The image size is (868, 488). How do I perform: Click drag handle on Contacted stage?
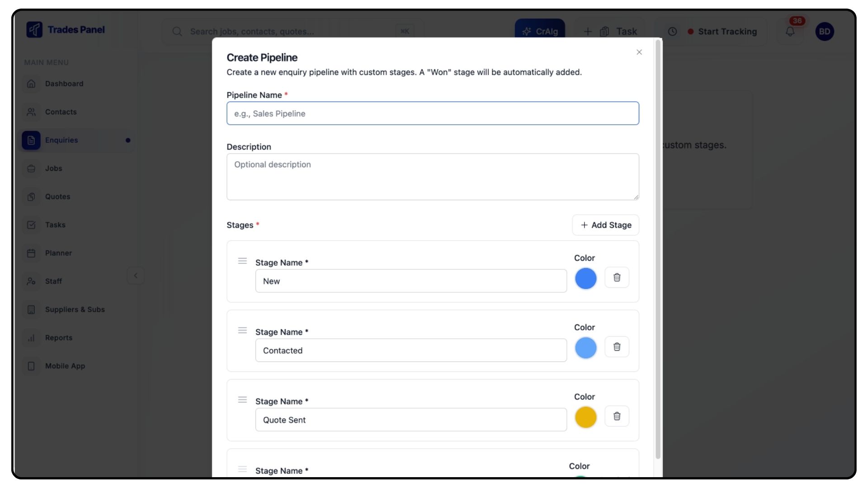[x=242, y=331]
